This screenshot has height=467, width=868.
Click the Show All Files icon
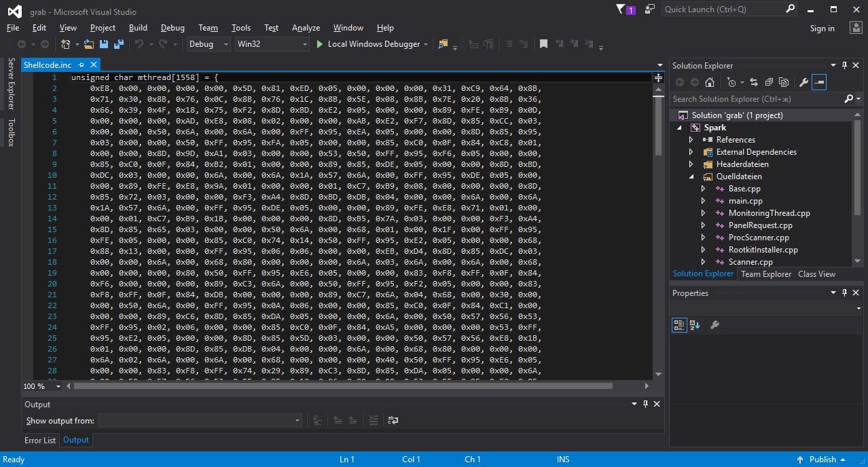[783, 82]
